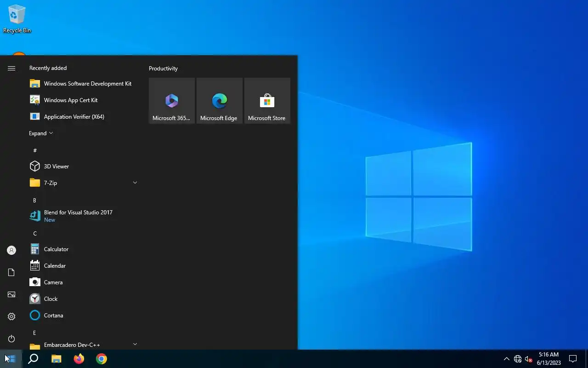Open Settings gear in Start sidebar
This screenshot has width=588, height=368.
click(x=11, y=316)
